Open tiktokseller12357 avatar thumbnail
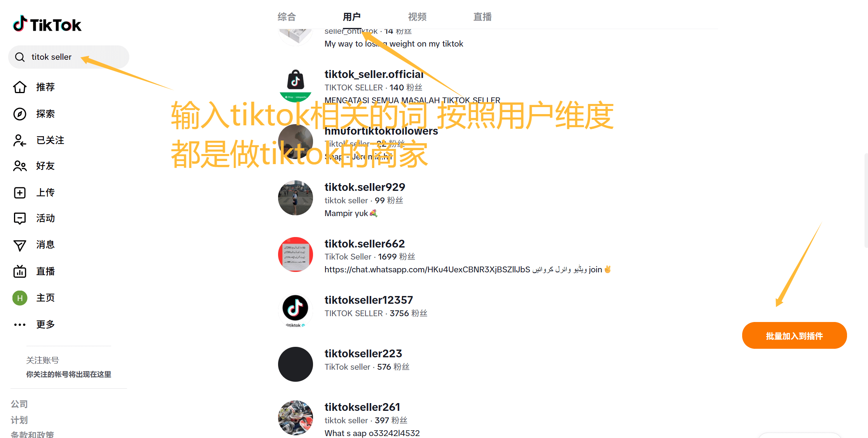 296,311
